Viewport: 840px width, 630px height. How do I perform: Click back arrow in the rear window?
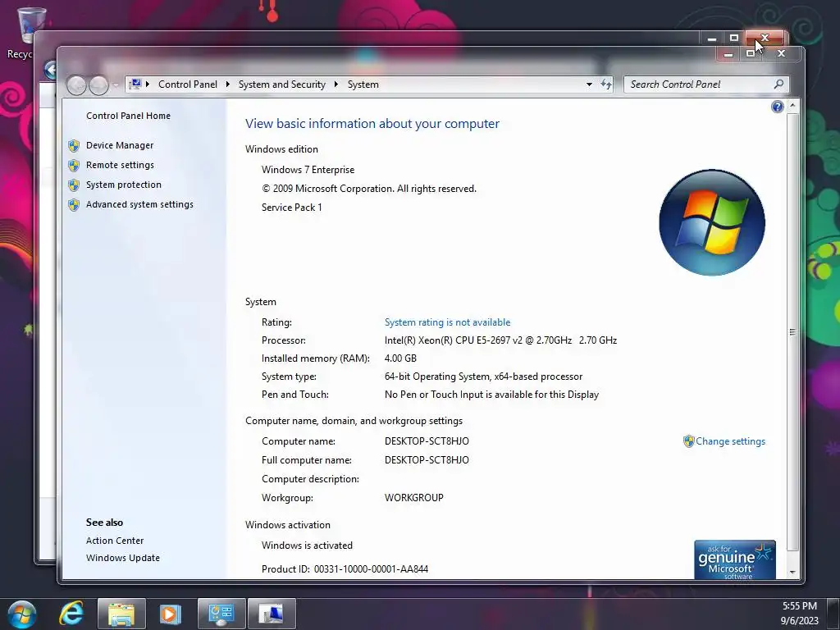tap(51, 71)
